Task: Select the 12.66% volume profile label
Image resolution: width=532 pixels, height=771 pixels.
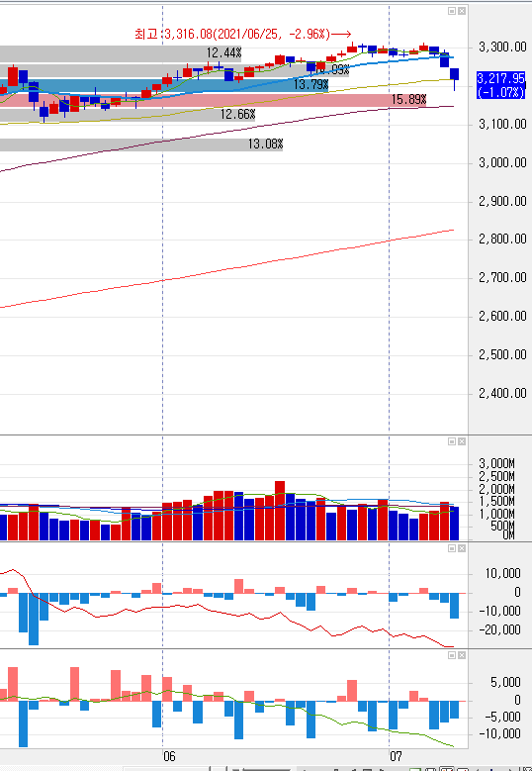Action: tap(237, 115)
